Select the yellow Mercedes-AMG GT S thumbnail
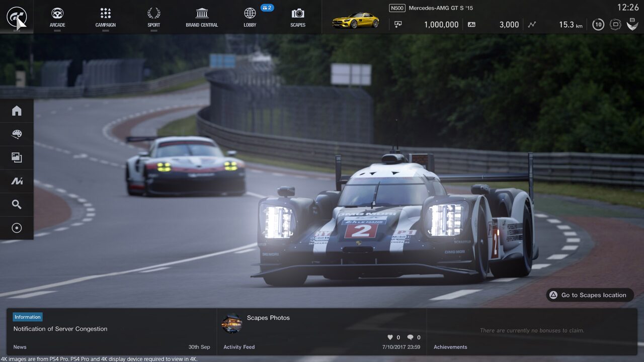The image size is (644, 362). click(355, 21)
